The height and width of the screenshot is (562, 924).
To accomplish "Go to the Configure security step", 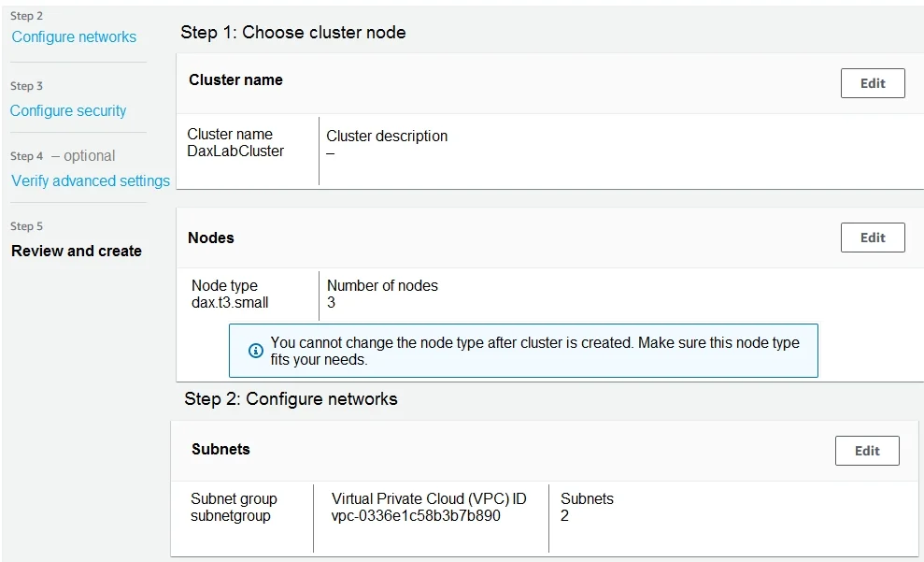I will (x=68, y=111).
